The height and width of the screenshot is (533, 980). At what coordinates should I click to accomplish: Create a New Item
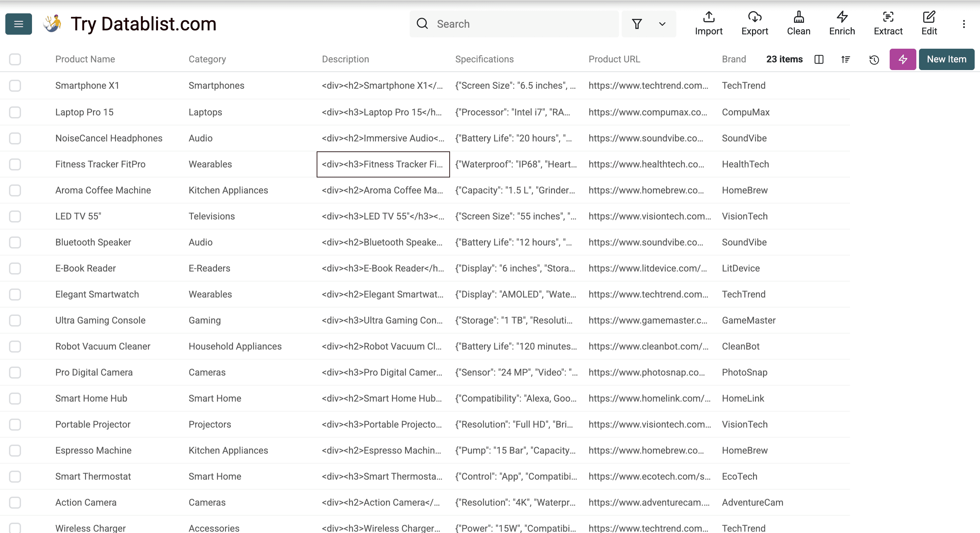947,59
